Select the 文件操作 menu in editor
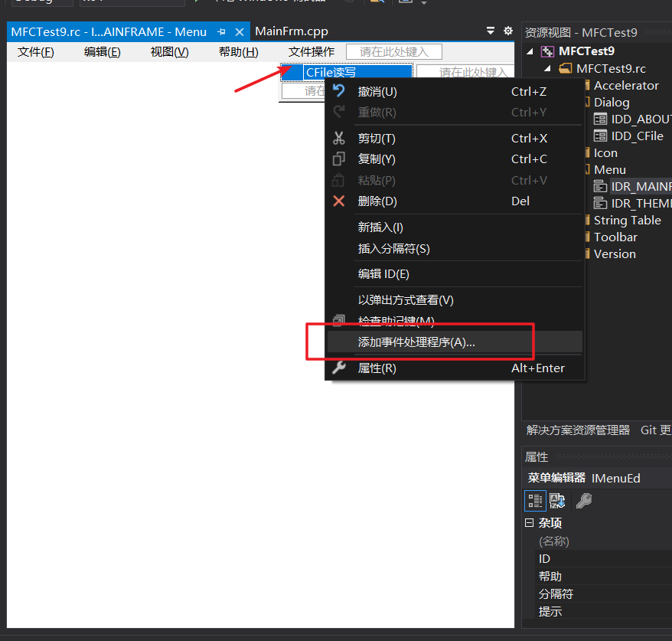672x641 pixels. [x=312, y=52]
